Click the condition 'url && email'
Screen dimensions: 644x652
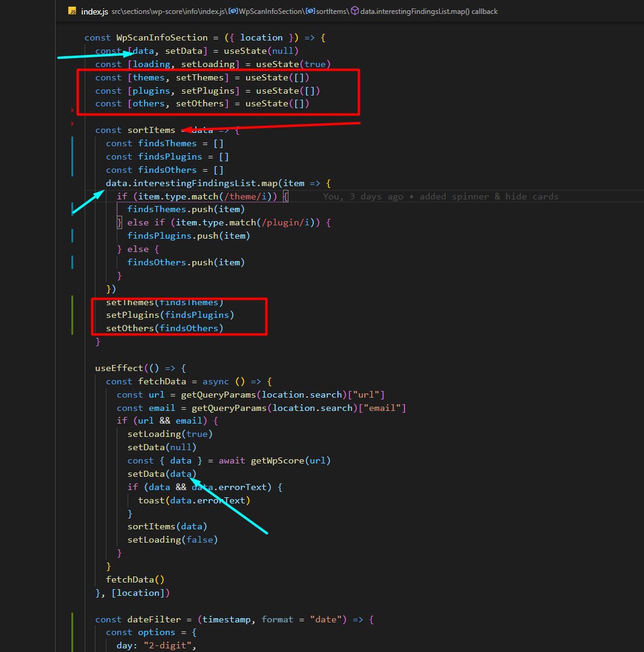pos(170,421)
